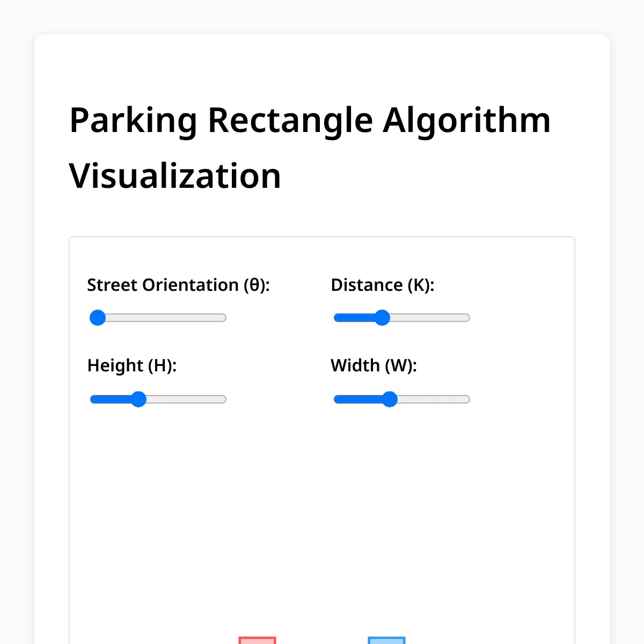The width and height of the screenshot is (644, 644).
Task: Click the Street Orientation slider handle
Action: (98, 318)
